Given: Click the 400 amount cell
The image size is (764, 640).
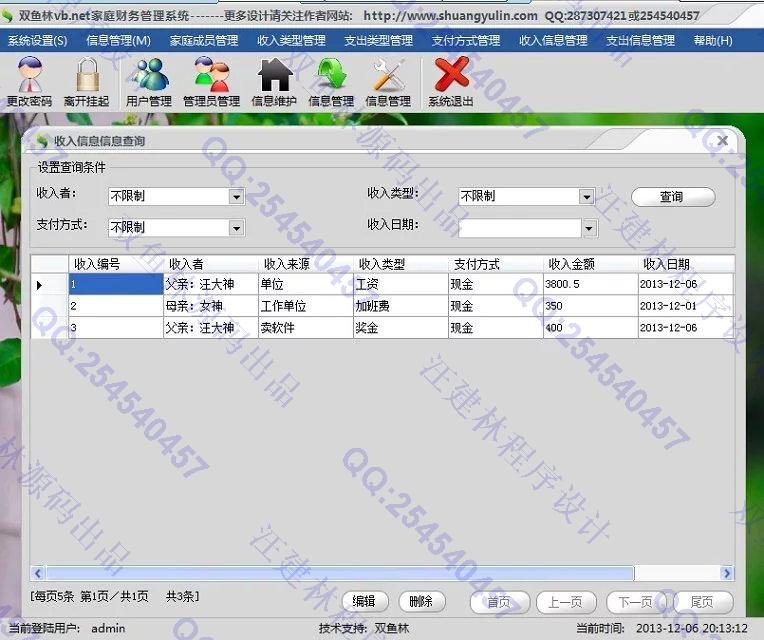Looking at the screenshot, I should pos(591,328).
